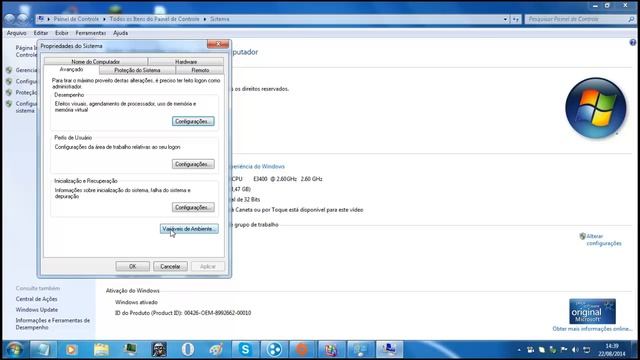Open Desempenho Configurações button
Screen dimensions: 640x360
click(x=193, y=121)
